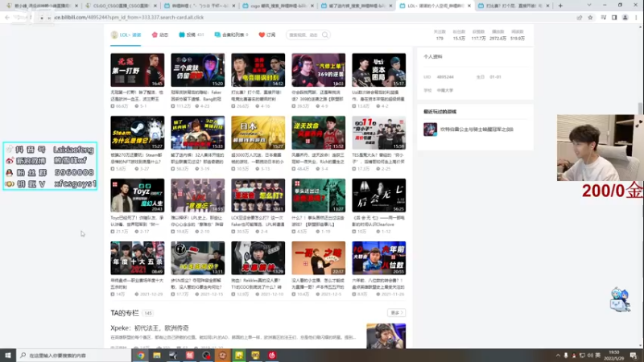Open the recently played game entry link
Viewport: 644px width, 362px height.
click(x=477, y=130)
